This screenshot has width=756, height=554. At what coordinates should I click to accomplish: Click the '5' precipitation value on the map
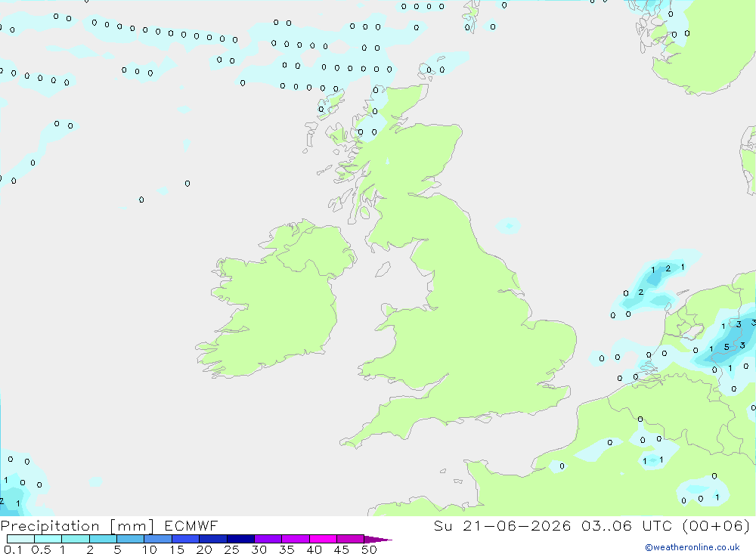point(727,347)
